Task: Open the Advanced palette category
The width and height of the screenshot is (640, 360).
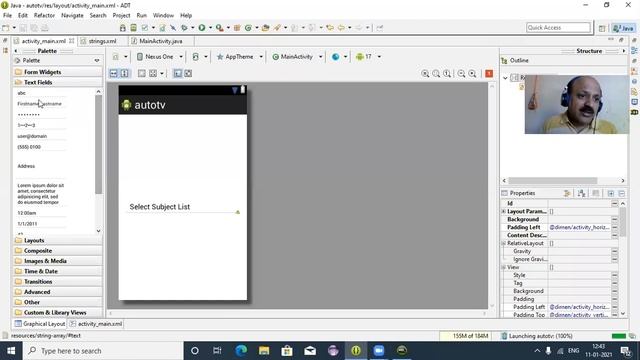Action: 58,292
